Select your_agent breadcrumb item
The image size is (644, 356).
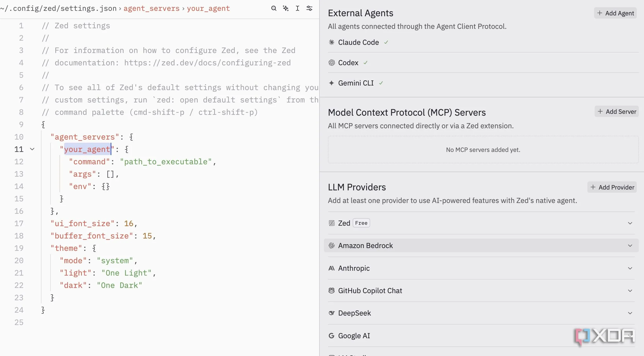click(208, 8)
